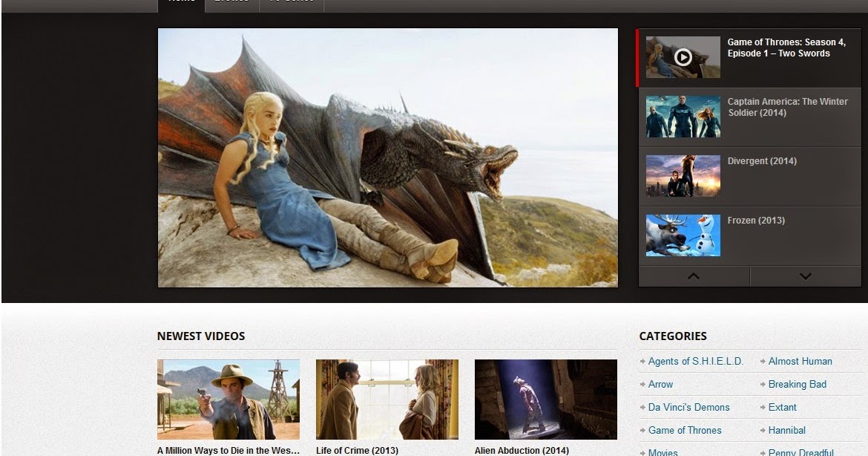Open Game of Thrones category
Viewport: 868px width, 456px height.
click(x=685, y=431)
